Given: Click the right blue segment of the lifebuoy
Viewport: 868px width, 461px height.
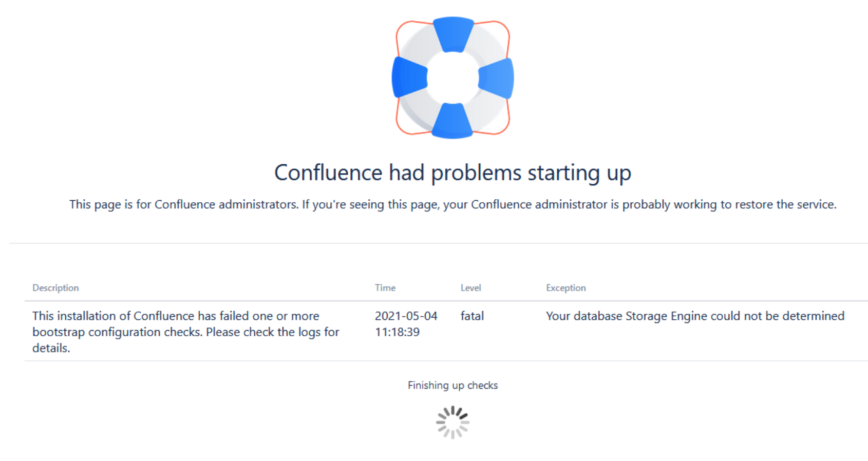Looking at the screenshot, I should [496, 78].
